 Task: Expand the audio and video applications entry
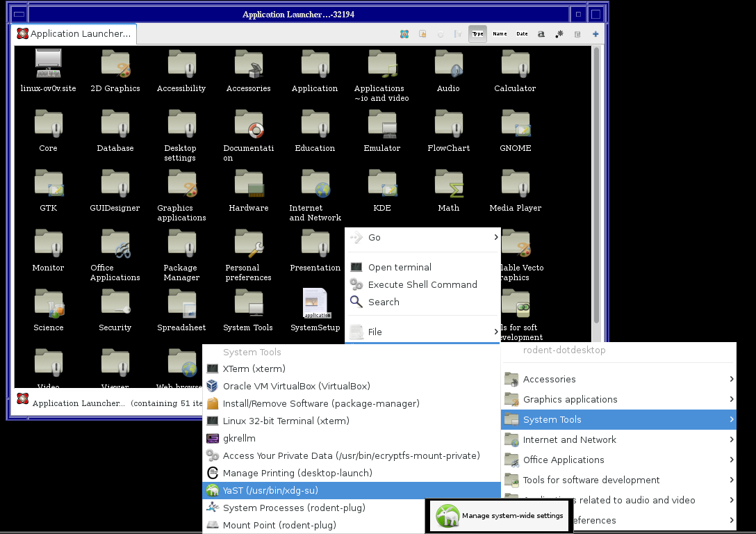coord(618,500)
